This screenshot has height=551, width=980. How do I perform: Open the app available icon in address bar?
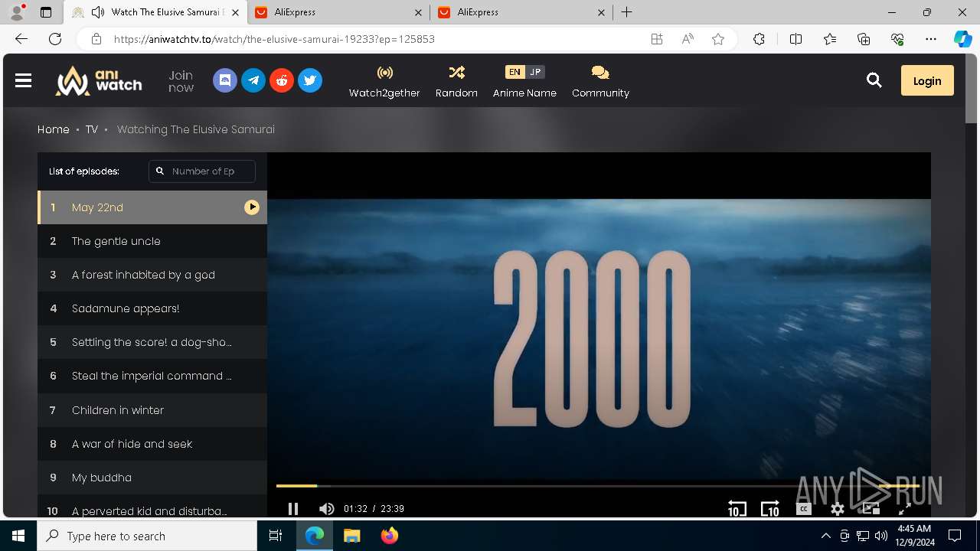click(x=656, y=39)
